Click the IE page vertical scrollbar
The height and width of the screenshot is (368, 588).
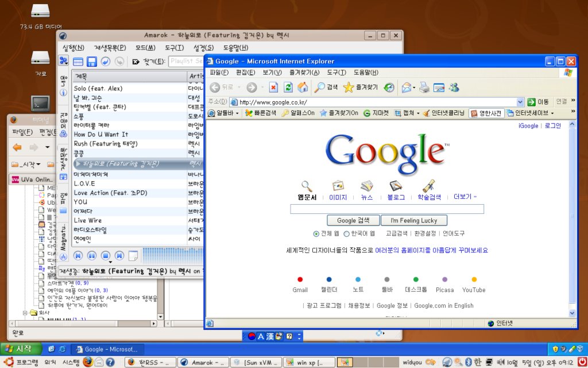(572, 218)
